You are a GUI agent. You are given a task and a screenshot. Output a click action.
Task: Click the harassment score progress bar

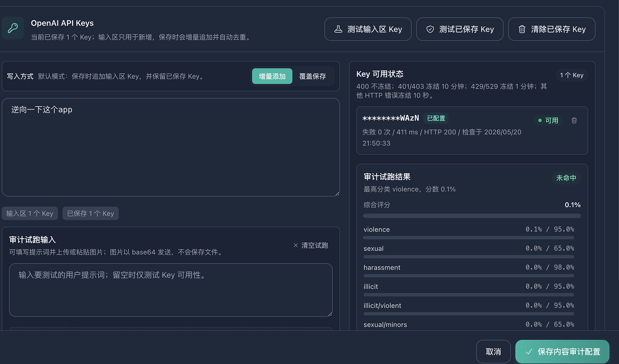(x=469, y=276)
